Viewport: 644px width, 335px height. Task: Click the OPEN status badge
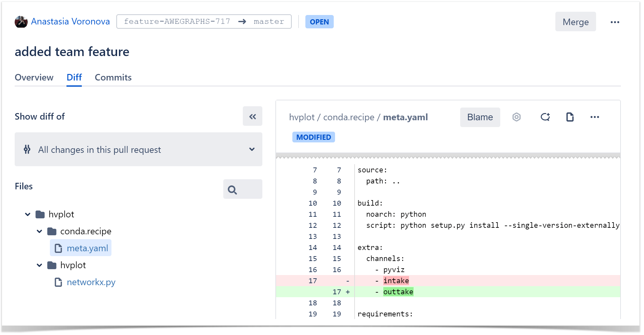[x=319, y=22]
